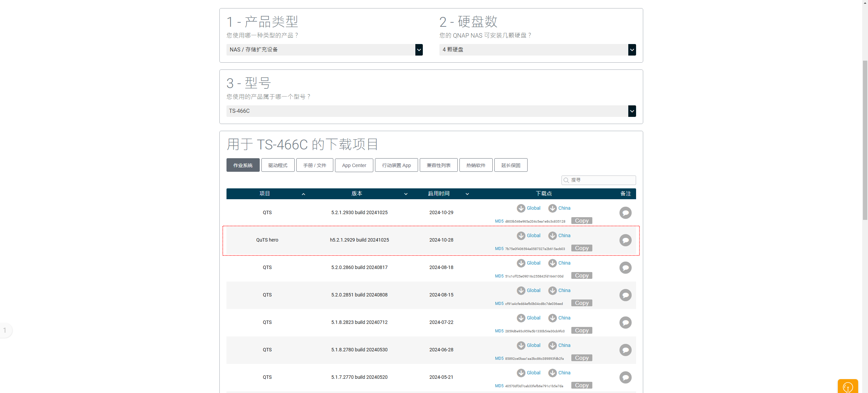This screenshot has height=393, width=868.
Task: Download QTS 5.2.0.2860 from Global
Action: click(529, 263)
